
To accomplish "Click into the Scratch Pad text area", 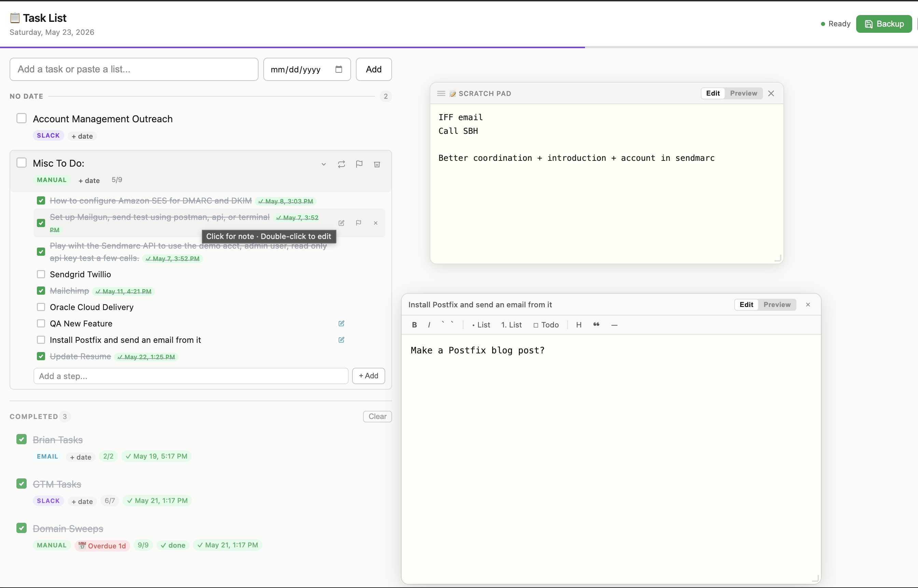I will (607, 183).
